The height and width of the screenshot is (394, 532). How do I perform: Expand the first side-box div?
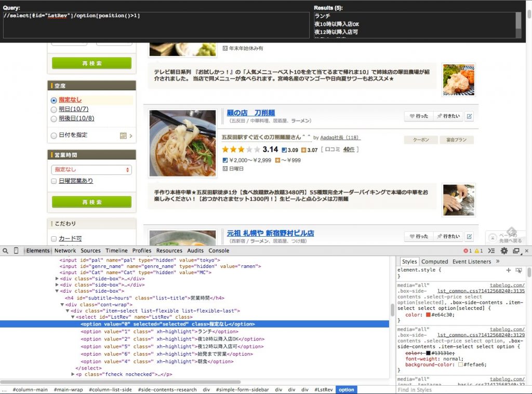coord(57,278)
